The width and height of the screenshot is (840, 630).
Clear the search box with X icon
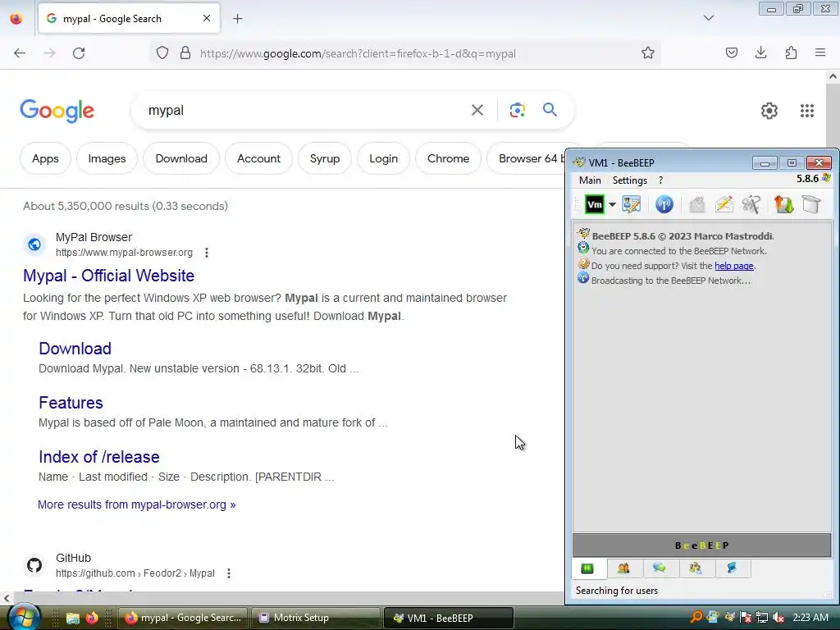coord(477,111)
